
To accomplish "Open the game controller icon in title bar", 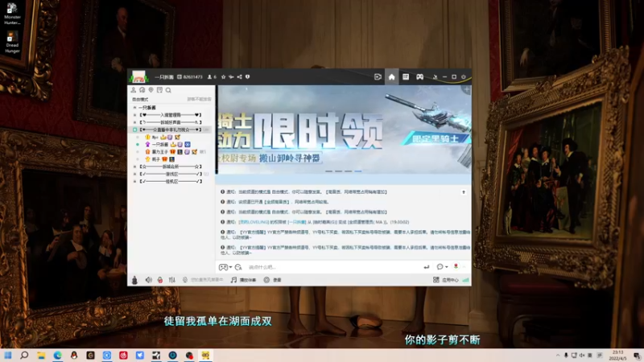I will (x=419, y=76).
